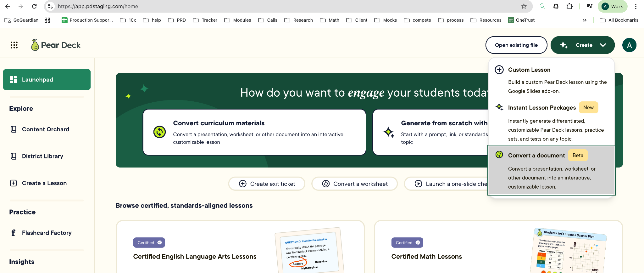The width and height of the screenshot is (644, 273).
Task: Show hidden bookmarks with the chevron
Action: point(585,20)
